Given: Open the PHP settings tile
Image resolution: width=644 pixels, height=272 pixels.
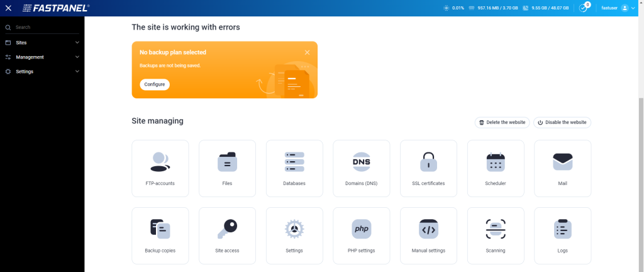Looking at the screenshot, I should pos(361,235).
